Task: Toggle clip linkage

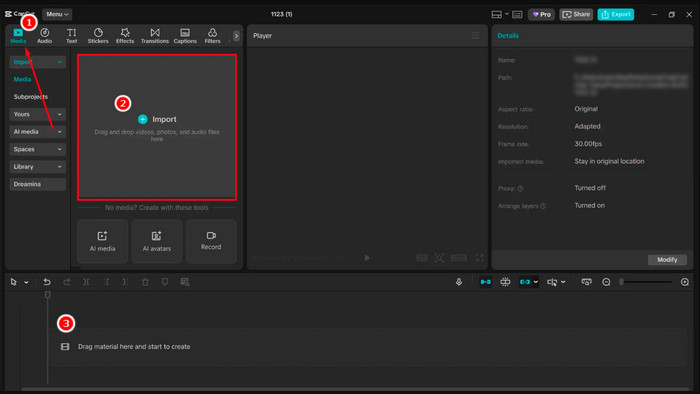Action: 525,282
